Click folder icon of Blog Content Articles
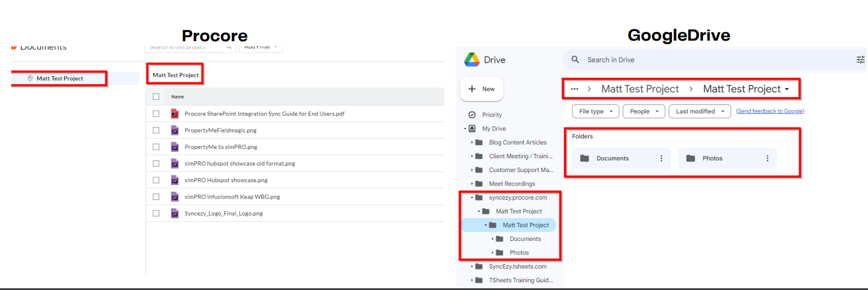The height and width of the screenshot is (290, 868). point(479,142)
